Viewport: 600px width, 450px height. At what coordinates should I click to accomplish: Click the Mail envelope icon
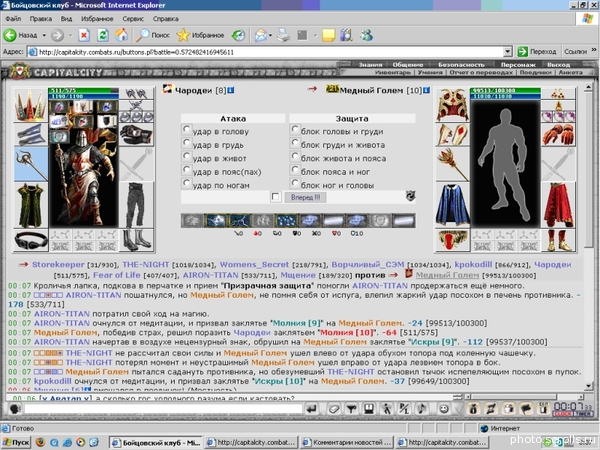coord(261,35)
